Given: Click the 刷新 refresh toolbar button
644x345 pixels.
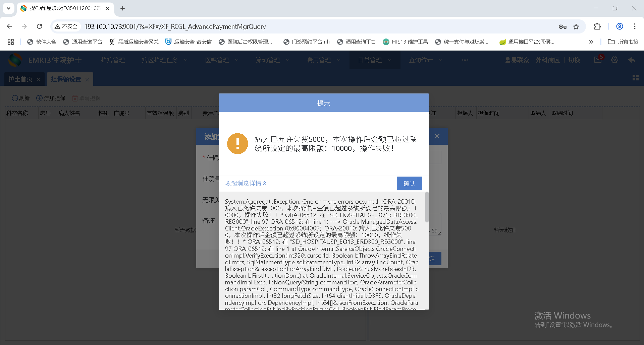Looking at the screenshot, I should pos(21,98).
